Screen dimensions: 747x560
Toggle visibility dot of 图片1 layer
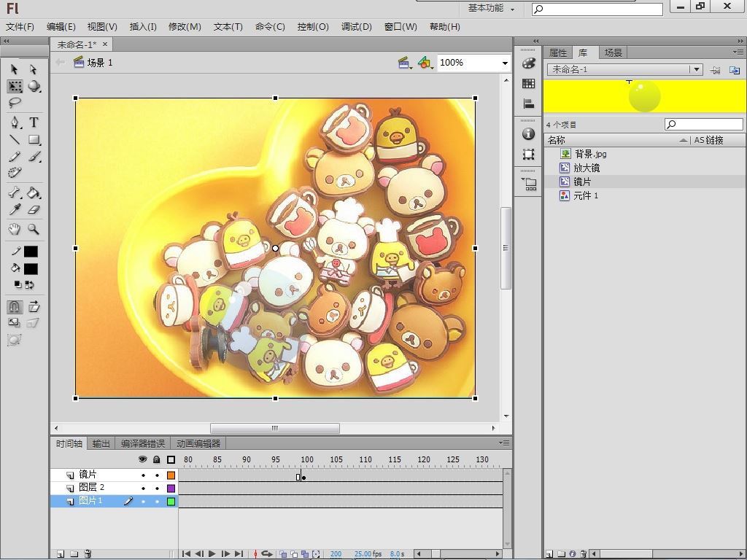click(x=143, y=501)
